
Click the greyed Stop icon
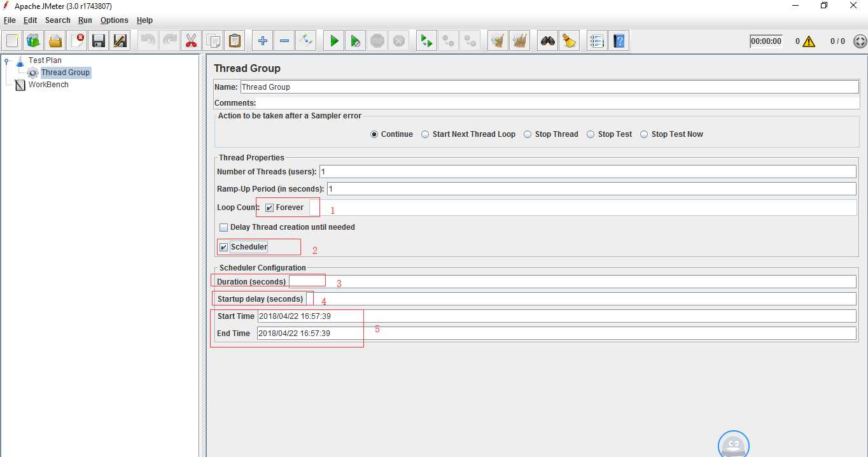click(x=377, y=41)
